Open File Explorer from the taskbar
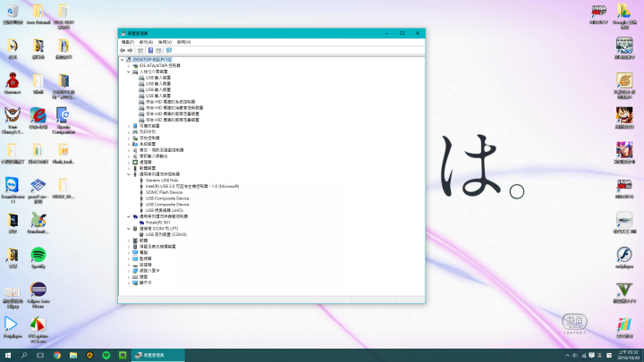The height and width of the screenshot is (362, 644). tap(73, 355)
